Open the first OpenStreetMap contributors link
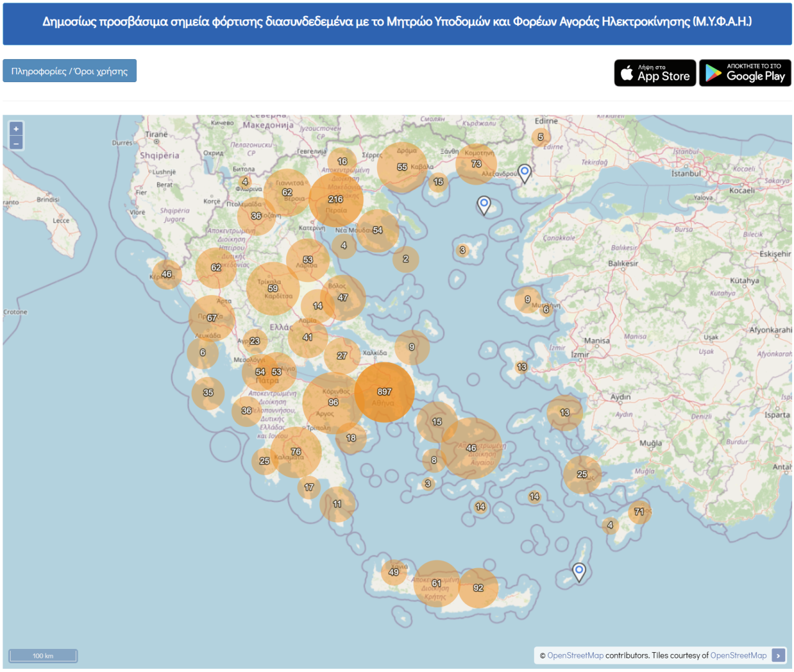Viewport: 794px width, 672px height. click(575, 655)
